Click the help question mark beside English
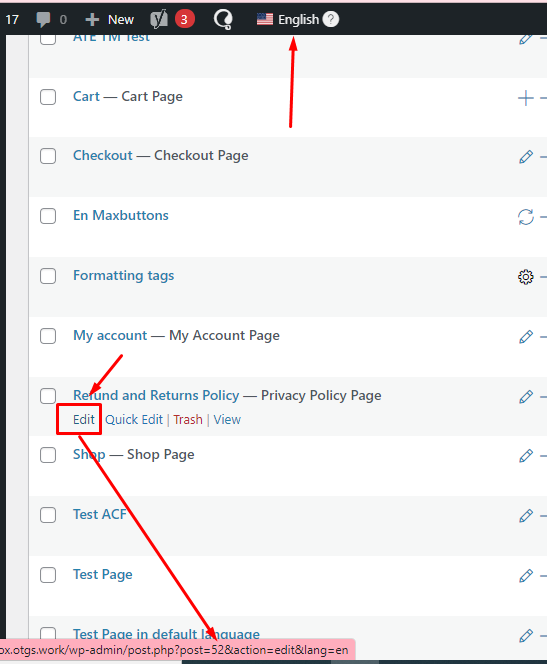Viewport: 547px width, 664px height. pos(331,19)
